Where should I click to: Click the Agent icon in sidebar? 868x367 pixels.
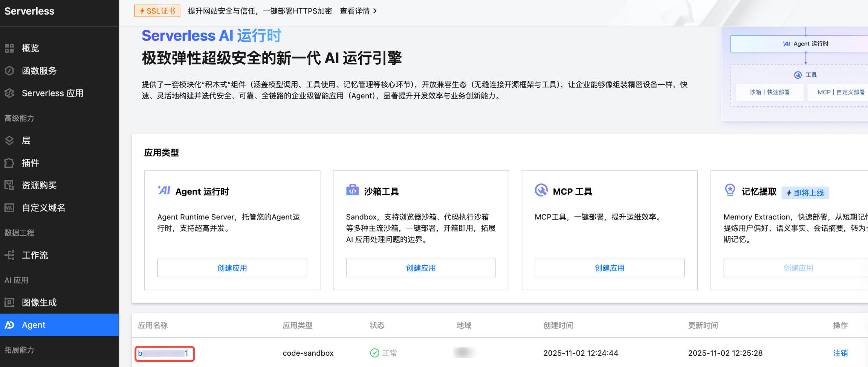click(9, 325)
